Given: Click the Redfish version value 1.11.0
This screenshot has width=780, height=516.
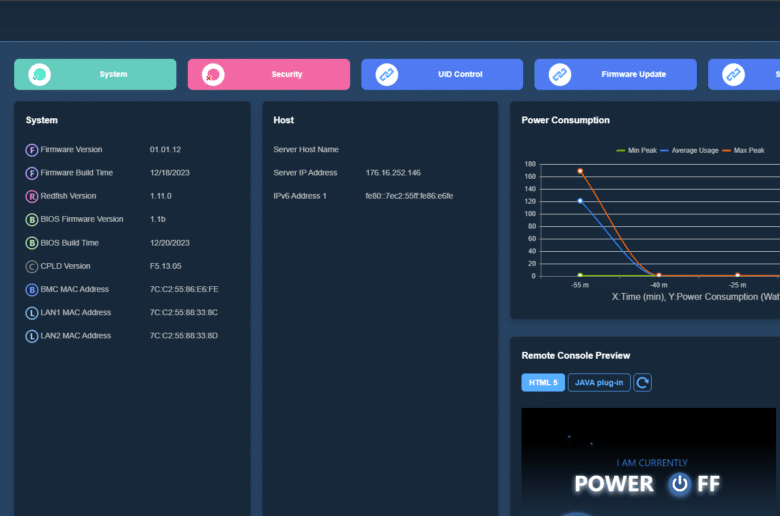Looking at the screenshot, I should pos(160,196).
